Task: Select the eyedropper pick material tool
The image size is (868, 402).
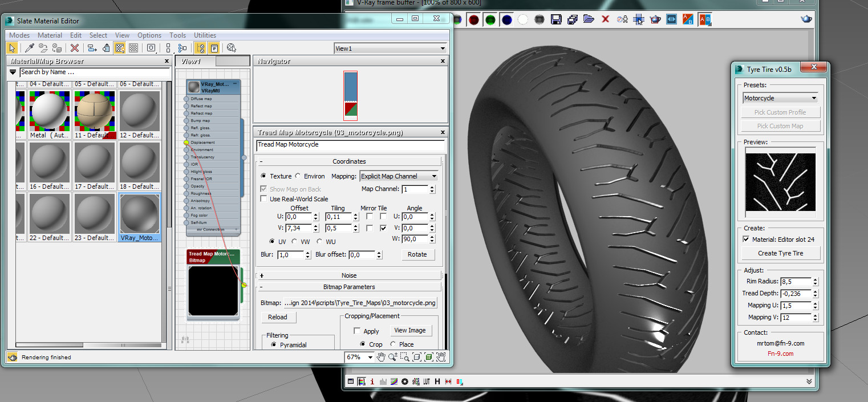Action: [x=30, y=48]
